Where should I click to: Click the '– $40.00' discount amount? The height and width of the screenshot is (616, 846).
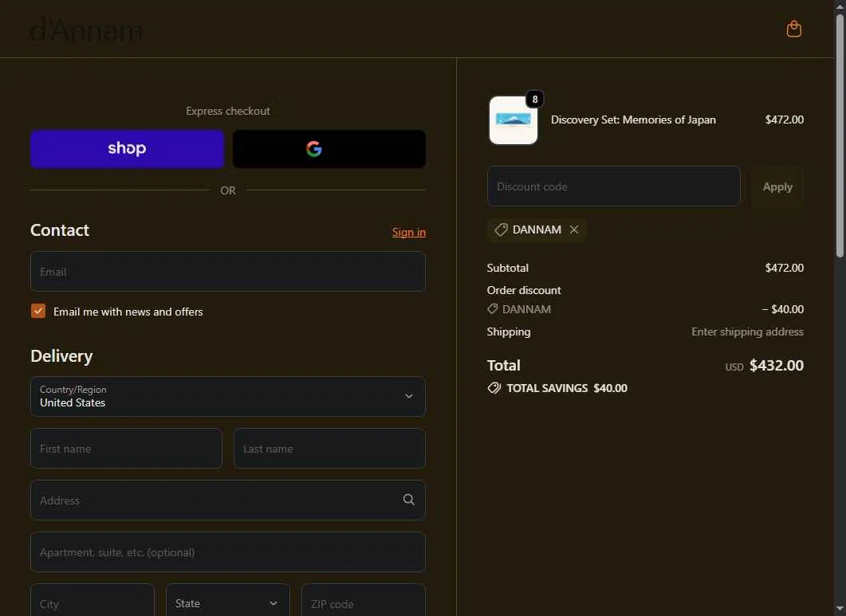tap(782, 309)
